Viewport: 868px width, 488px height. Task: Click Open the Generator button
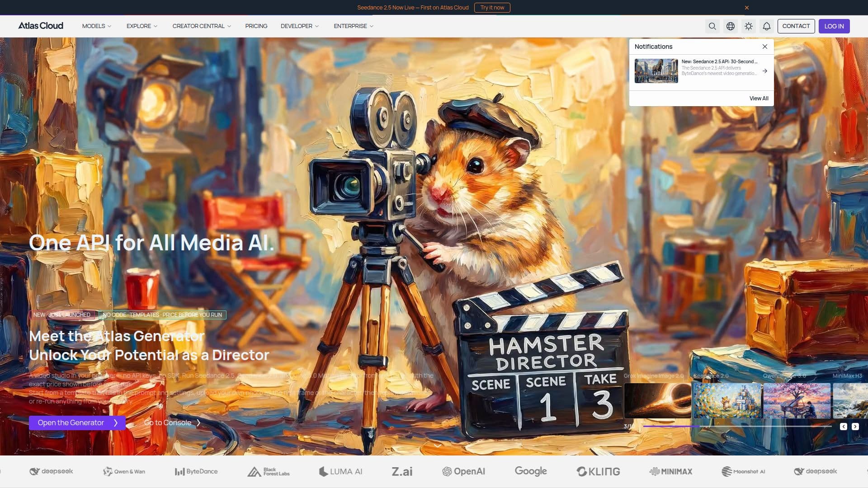(x=77, y=423)
